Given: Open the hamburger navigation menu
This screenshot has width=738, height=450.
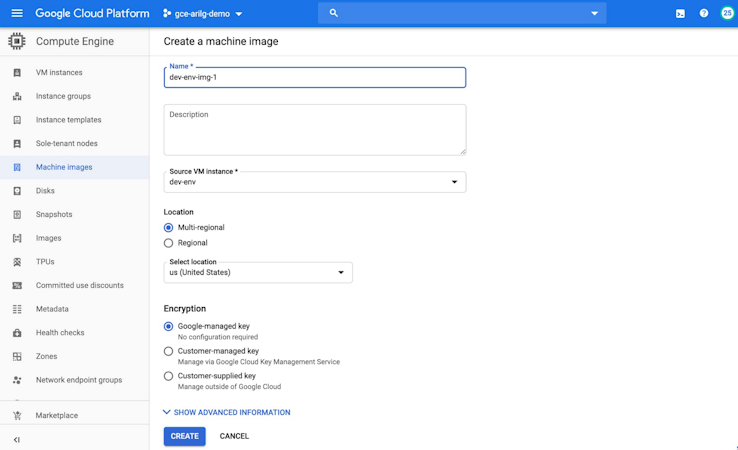Looking at the screenshot, I should coord(17,14).
